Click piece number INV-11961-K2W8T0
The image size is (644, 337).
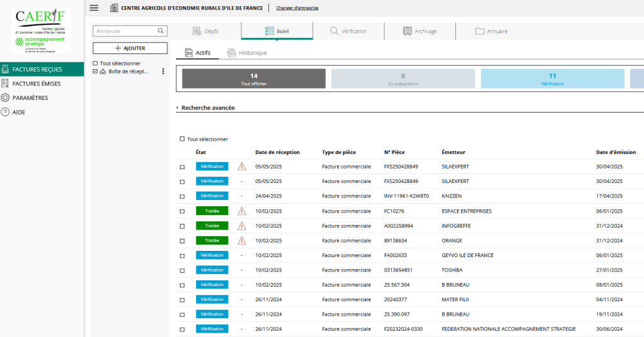(x=406, y=196)
